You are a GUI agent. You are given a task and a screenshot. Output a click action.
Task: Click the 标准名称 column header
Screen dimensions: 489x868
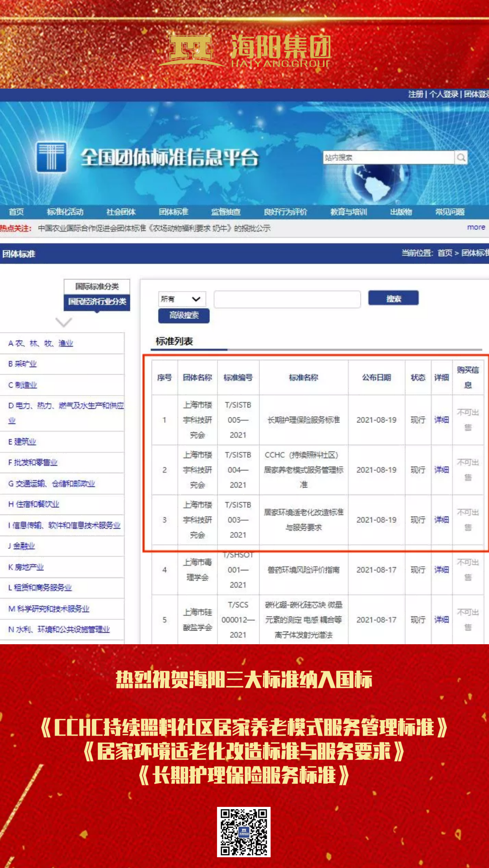tap(304, 377)
